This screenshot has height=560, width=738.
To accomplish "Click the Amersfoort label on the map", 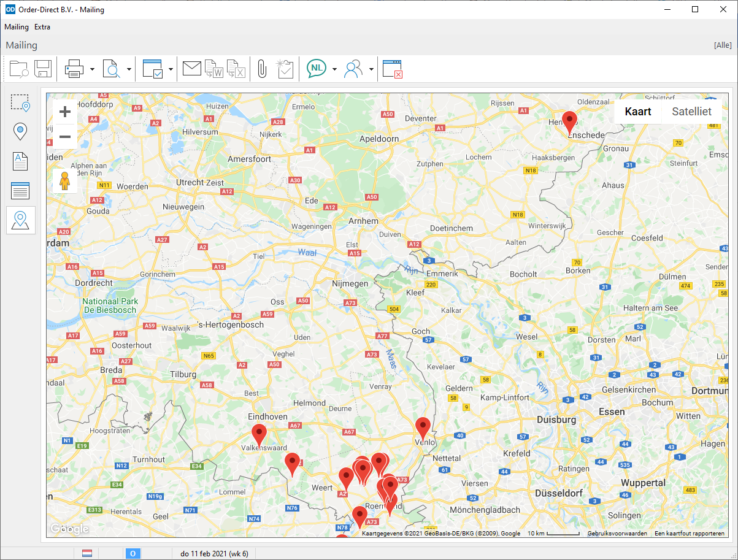I will point(249,159).
